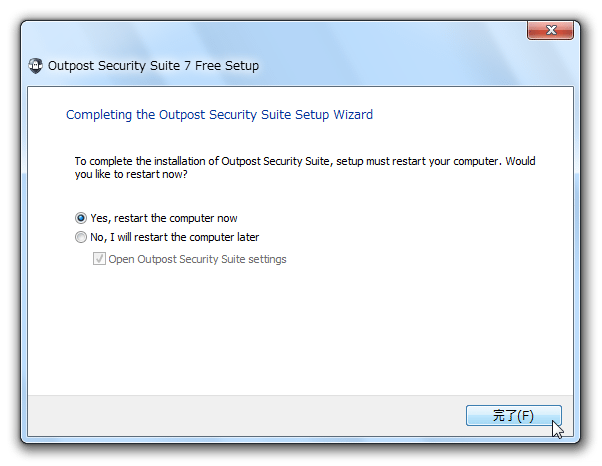Choose the 'No, I will restart later' radio button
Viewport: 602px width, 466px height.
point(81,237)
